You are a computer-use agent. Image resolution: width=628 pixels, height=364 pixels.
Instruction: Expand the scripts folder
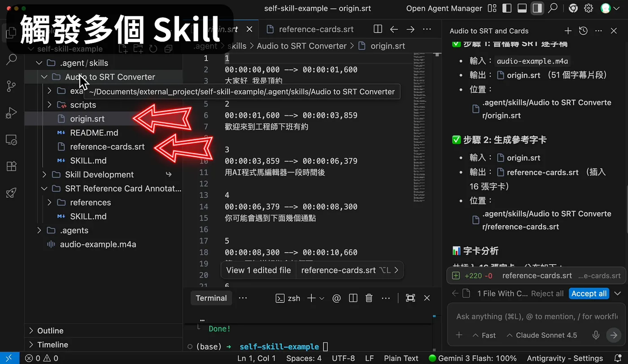[x=49, y=105]
